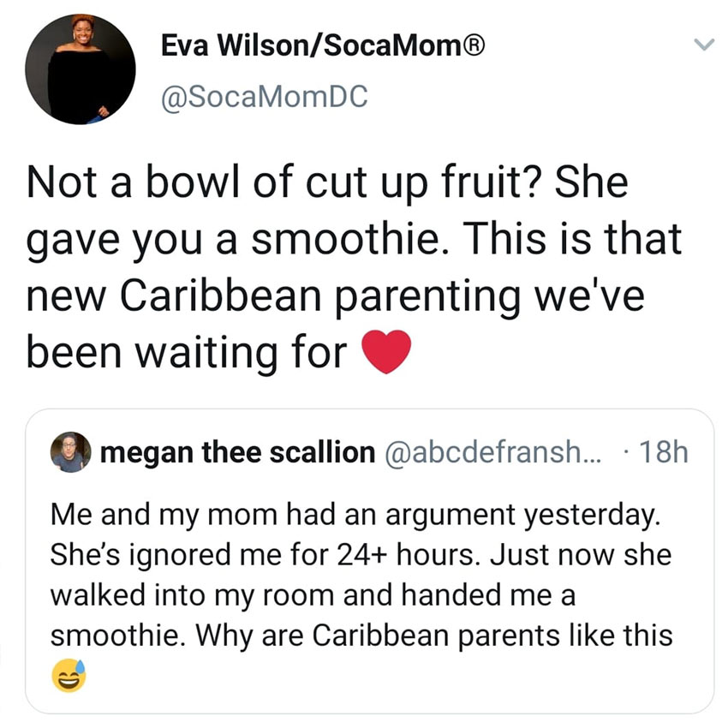
Task: Tap the red heart emoji
Action: (x=385, y=351)
